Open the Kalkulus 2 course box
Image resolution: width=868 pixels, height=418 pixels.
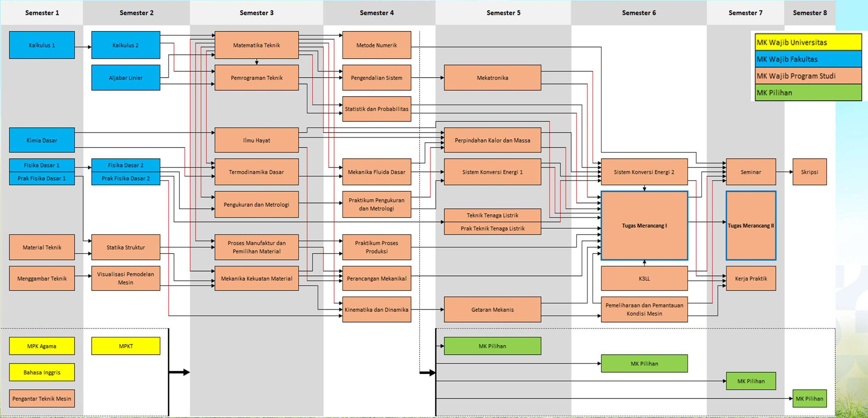125,44
